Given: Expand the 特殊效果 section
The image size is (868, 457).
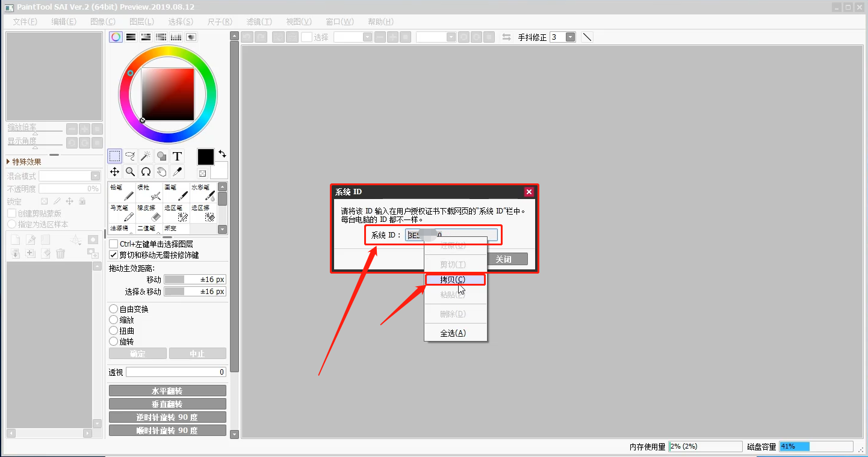Looking at the screenshot, I should [x=24, y=162].
